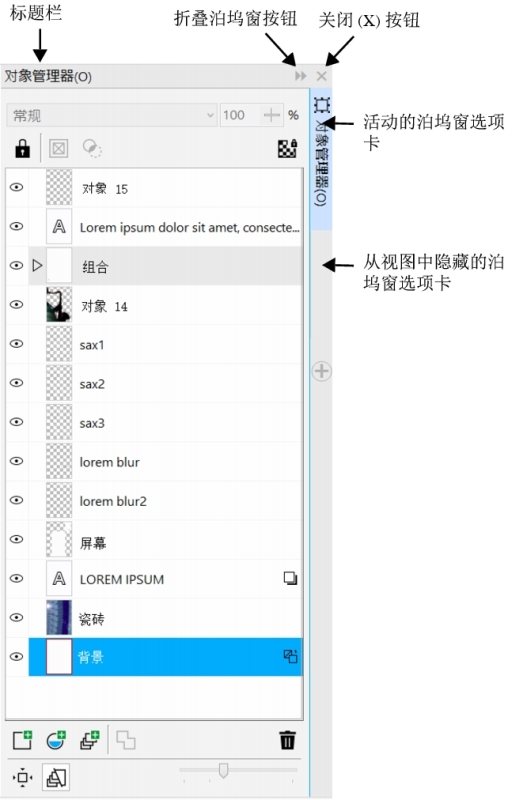Click the trash delete icon

[x=288, y=740]
